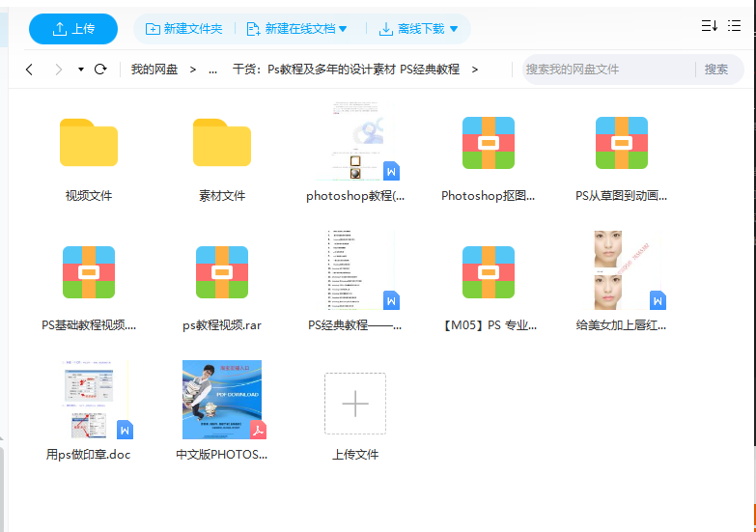
Task: Open the navigation history dropdown triangle
Action: coord(81,70)
